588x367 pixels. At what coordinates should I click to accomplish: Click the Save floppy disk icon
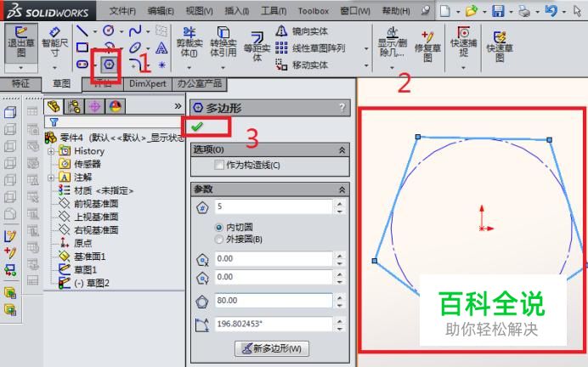[498, 11]
